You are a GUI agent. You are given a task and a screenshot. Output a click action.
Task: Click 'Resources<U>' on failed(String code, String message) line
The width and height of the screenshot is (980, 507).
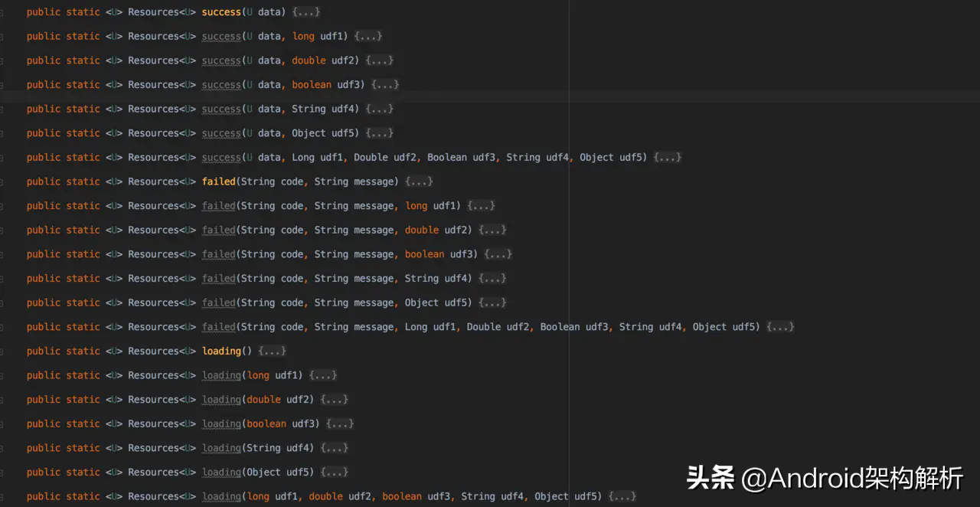(x=162, y=182)
